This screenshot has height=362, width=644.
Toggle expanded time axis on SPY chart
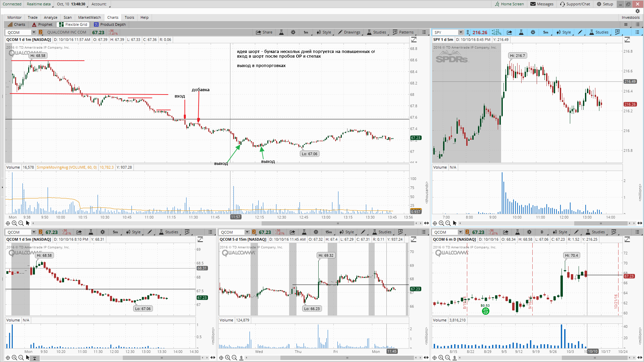pos(640,223)
